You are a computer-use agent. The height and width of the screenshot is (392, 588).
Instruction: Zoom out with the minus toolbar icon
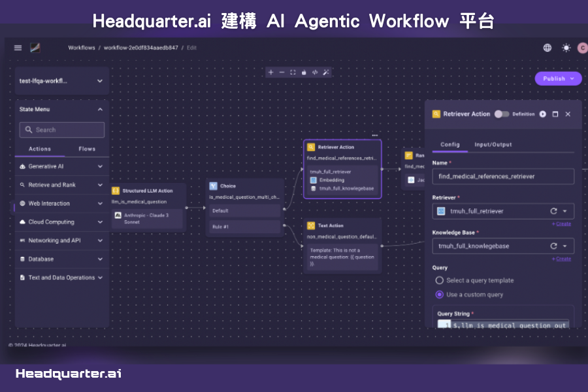click(282, 73)
